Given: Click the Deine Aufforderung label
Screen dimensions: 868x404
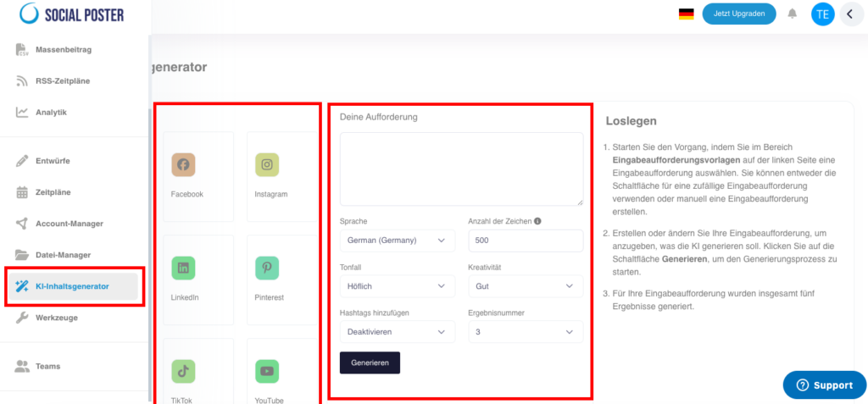Looking at the screenshot, I should pyautogui.click(x=379, y=118).
